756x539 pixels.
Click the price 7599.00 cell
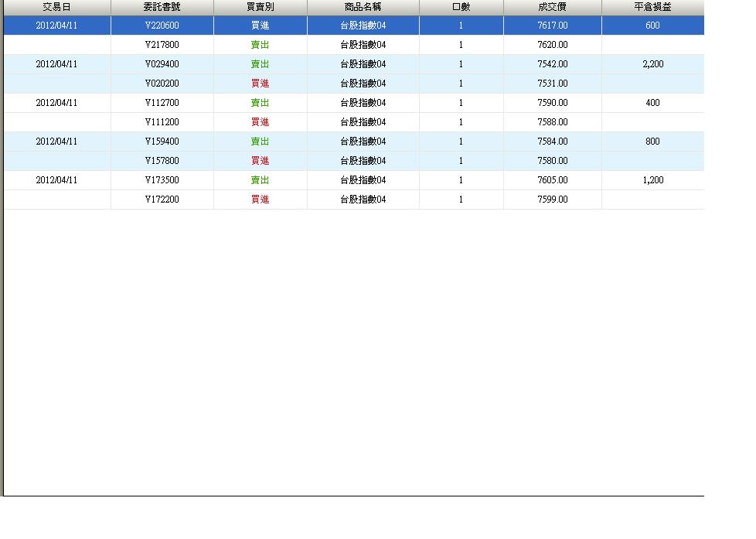[x=553, y=200]
